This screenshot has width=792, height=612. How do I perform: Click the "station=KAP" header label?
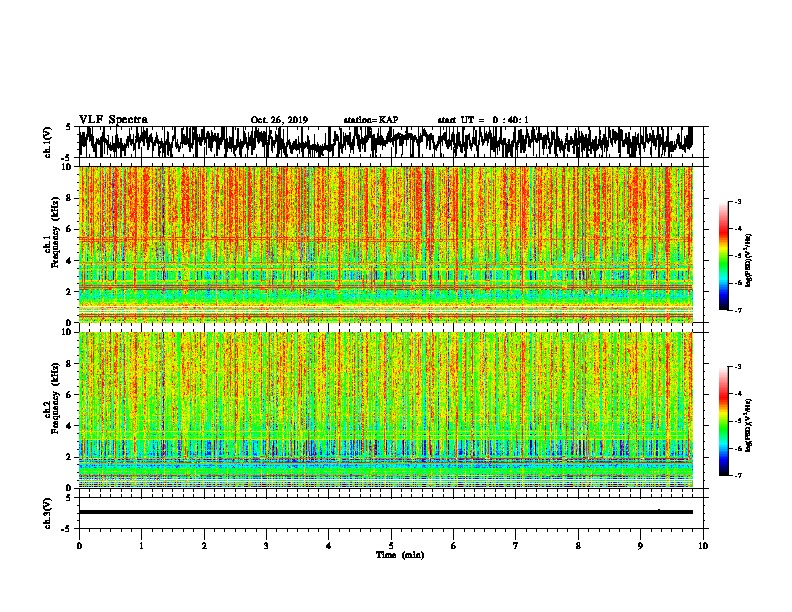[371, 120]
